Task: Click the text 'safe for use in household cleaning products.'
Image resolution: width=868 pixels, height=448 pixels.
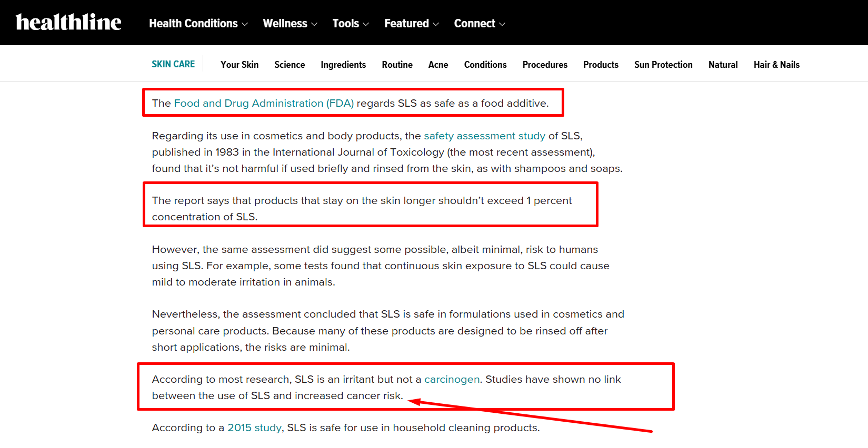Action: [430, 427]
